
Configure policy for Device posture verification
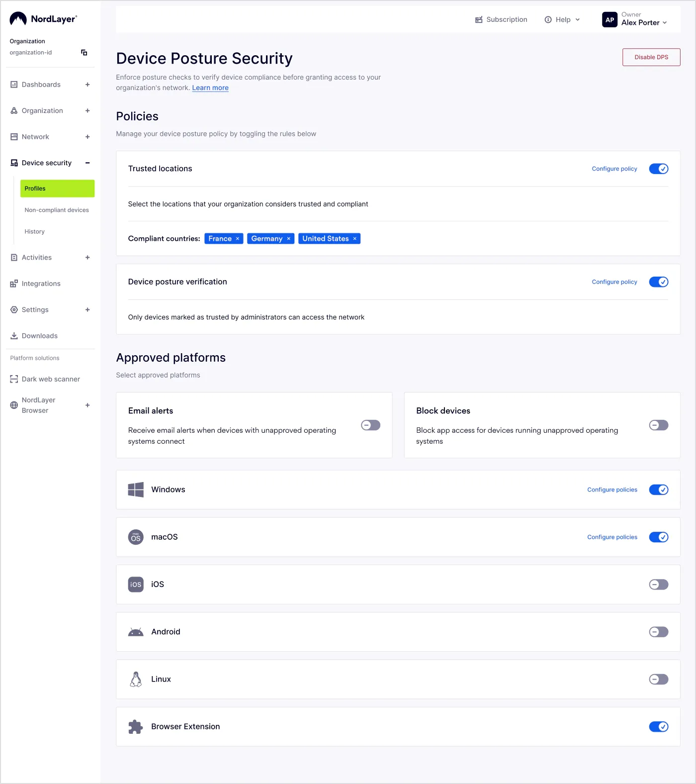point(614,282)
